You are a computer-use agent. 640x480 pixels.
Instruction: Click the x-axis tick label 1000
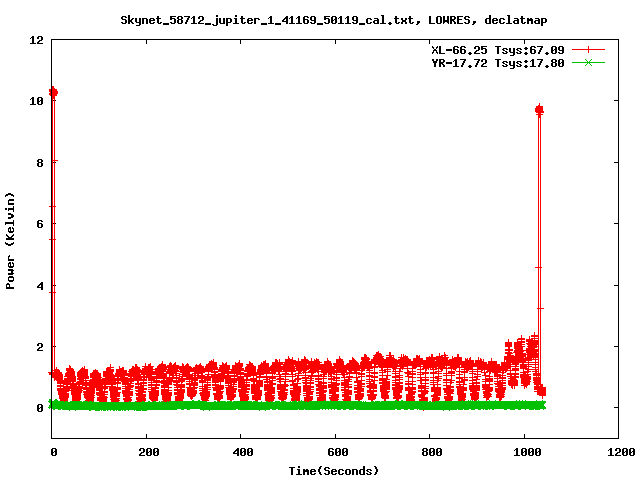pyautogui.click(x=524, y=452)
